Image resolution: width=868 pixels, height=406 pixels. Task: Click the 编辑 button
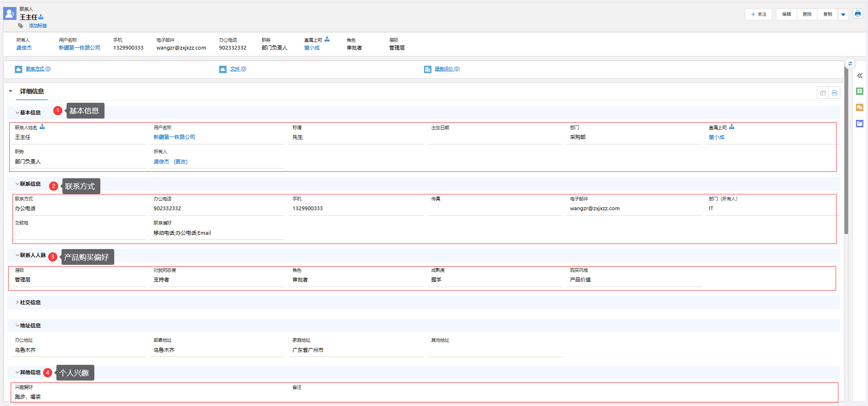tap(786, 14)
